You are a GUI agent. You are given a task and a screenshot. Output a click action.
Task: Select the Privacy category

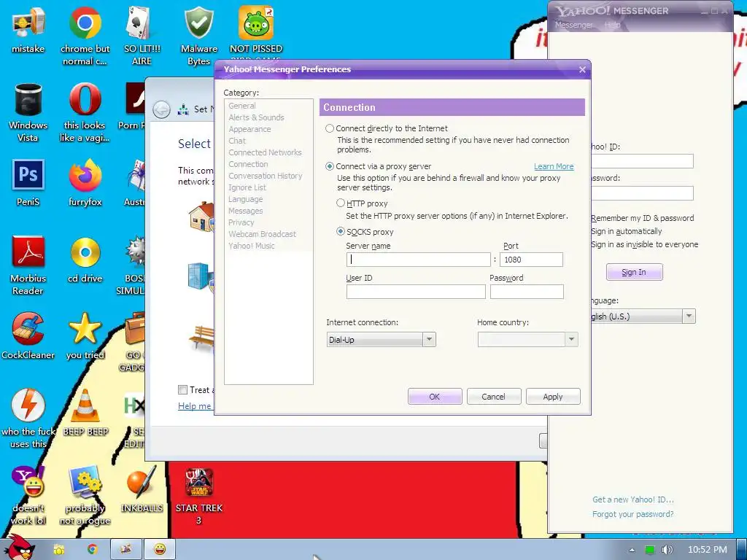point(241,222)
